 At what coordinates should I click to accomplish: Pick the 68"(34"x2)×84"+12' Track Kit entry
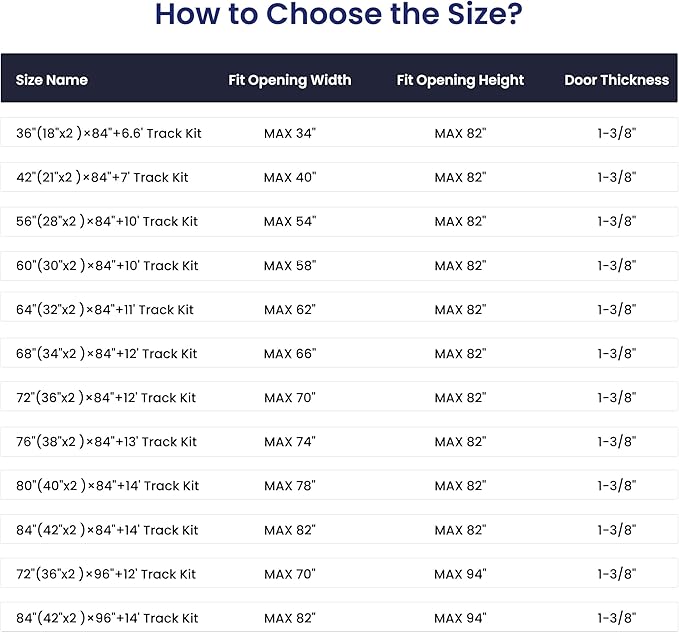(340, 353)
